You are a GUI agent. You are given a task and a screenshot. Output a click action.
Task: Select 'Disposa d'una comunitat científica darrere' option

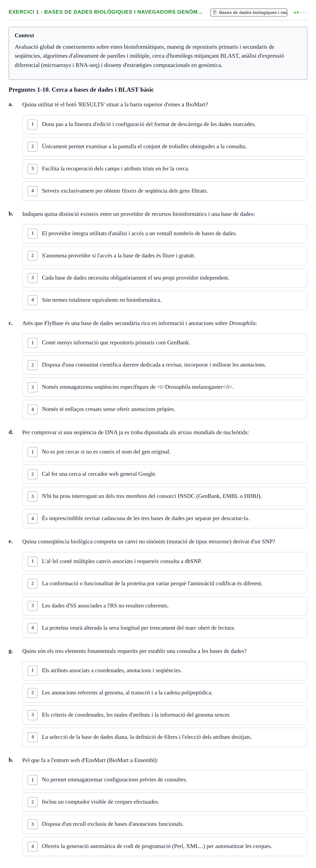coord(165,365)
